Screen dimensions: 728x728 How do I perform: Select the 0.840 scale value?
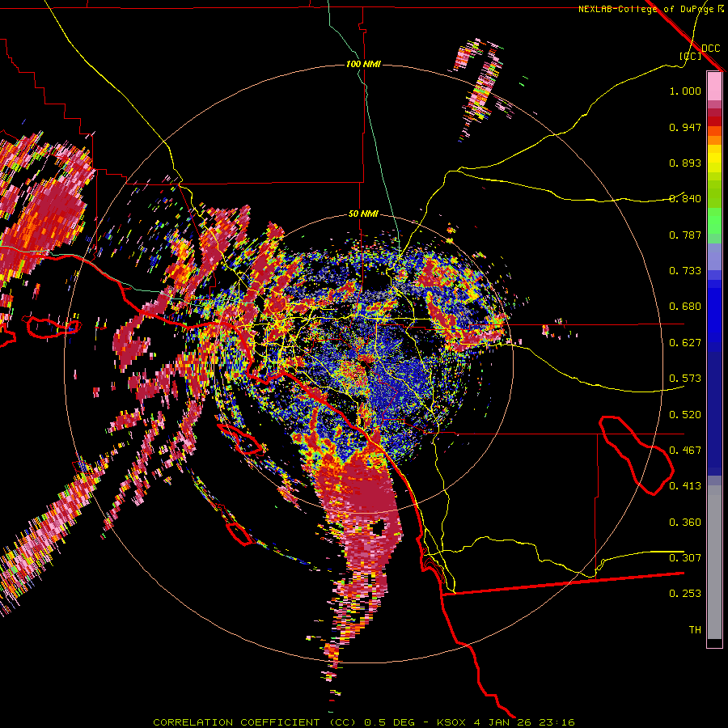[x=685, y=199]
